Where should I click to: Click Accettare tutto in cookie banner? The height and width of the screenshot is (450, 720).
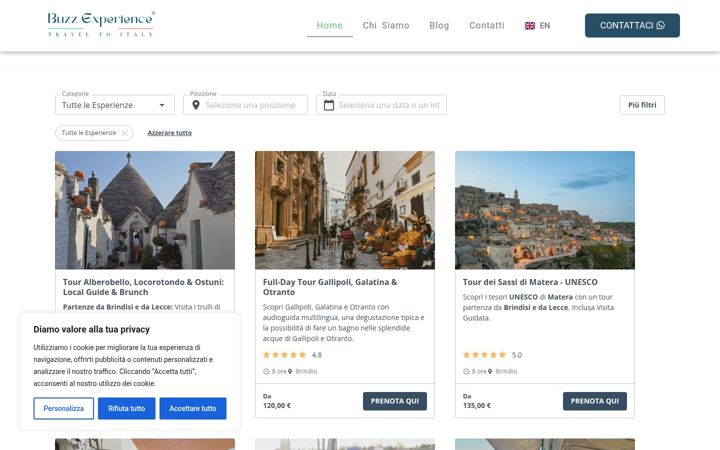point(193,408)
